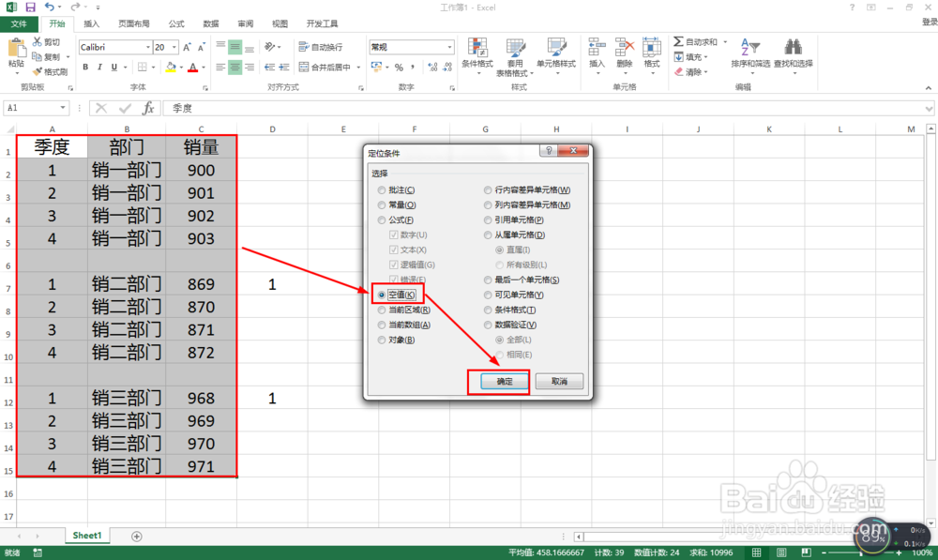Open the 文件 File tab
Screen dimensions: 938x560
click(19, 24)
